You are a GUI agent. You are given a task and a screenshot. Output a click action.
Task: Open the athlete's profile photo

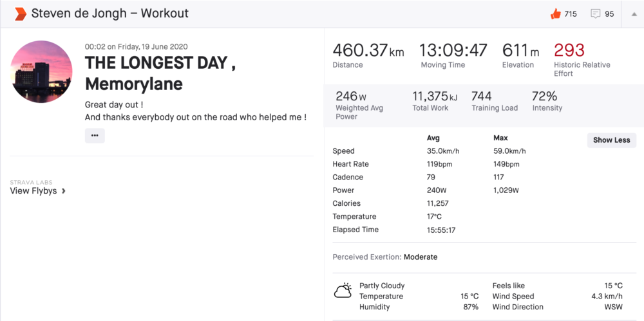[41, 71]
